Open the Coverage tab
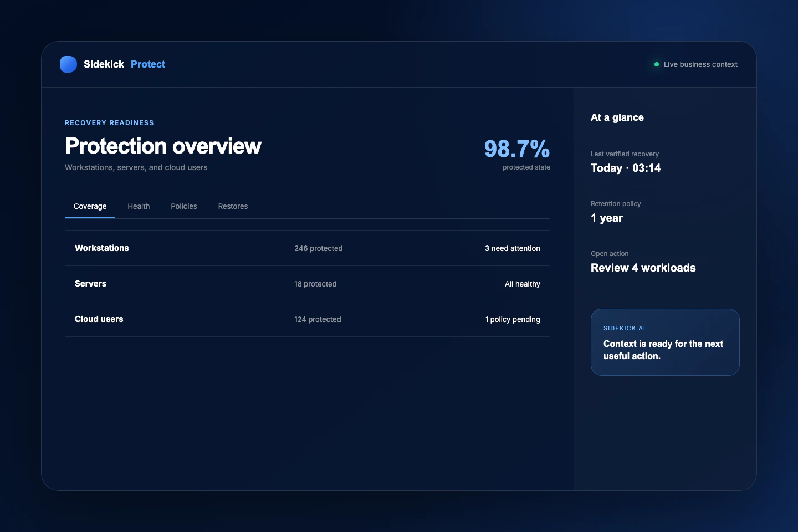Screen dimensions: 798x532 point(90,206)
